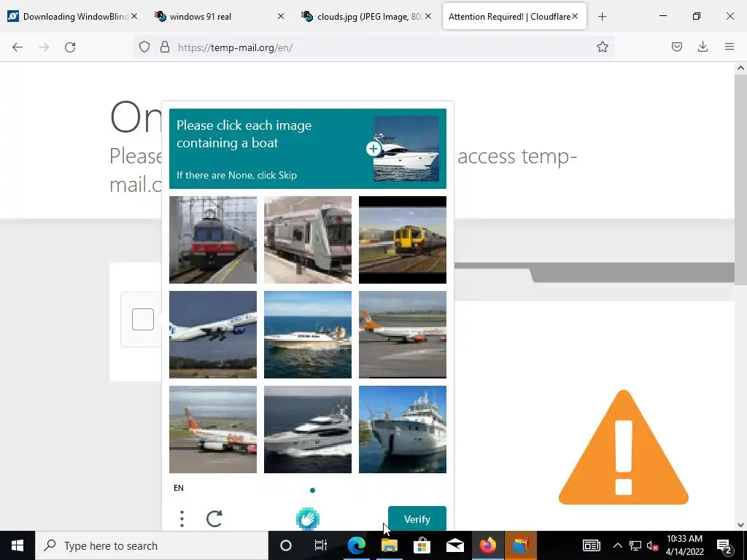Image resolution: width=747 pixels, height=560 pixels.
Task: Click the site padlock icon
Action: pos(165,47)
